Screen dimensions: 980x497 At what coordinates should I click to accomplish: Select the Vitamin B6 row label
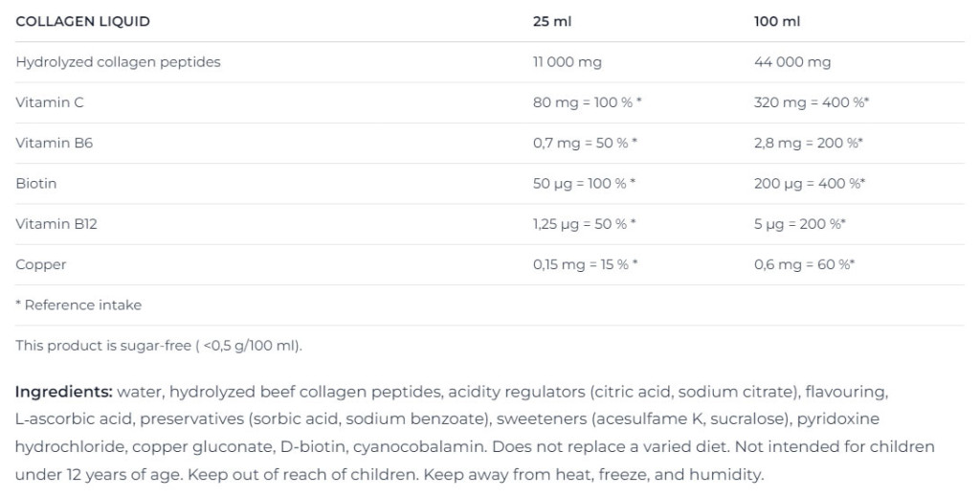54,143
